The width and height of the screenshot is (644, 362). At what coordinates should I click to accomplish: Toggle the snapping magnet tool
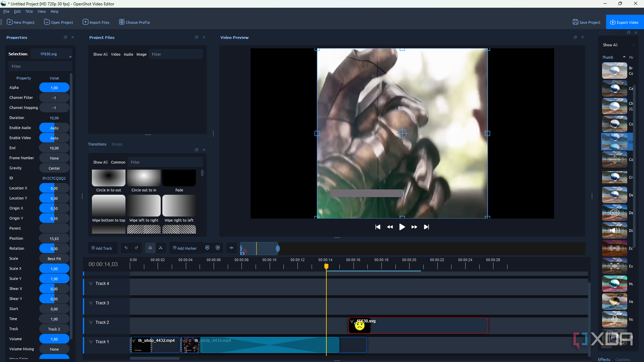point(150,248)
